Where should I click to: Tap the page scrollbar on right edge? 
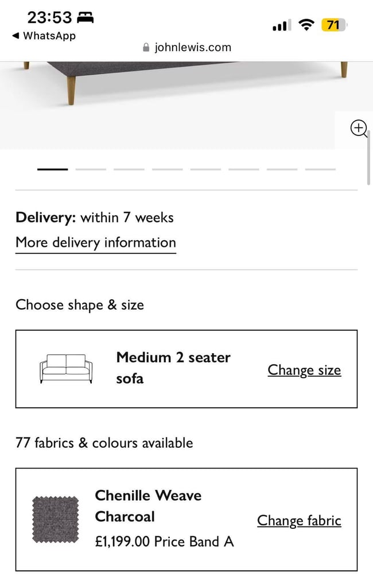369,157
